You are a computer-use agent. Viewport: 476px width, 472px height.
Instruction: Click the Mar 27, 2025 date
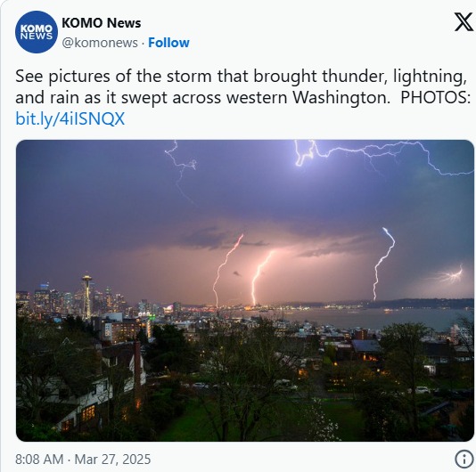tap(112, 459)
